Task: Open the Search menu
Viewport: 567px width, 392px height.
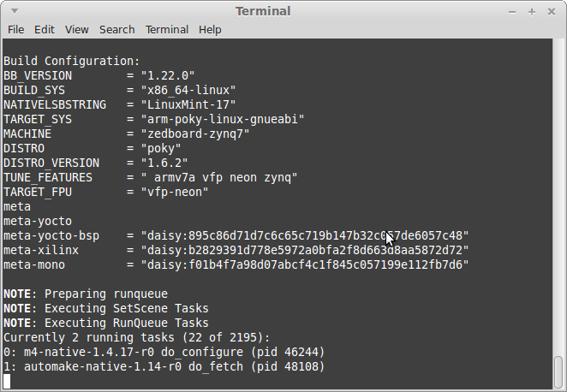Action: coord(117,30)
